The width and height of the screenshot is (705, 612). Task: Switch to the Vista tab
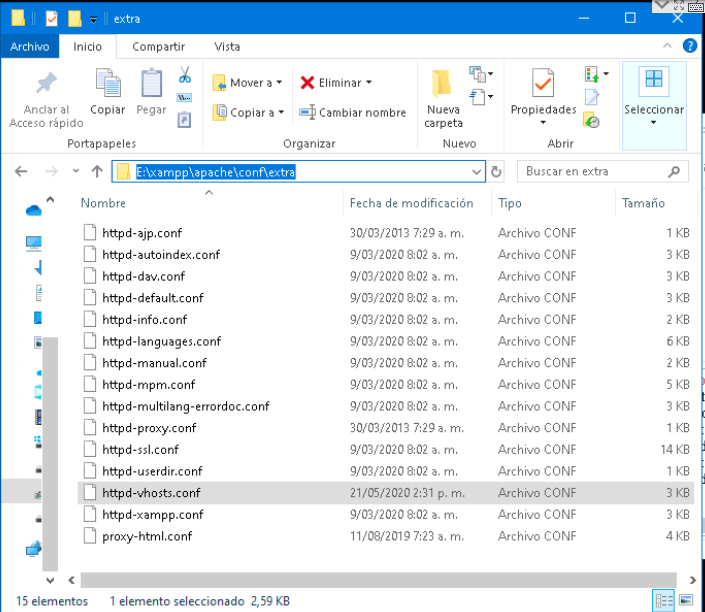pyautogui.click(x=227, y=46)
